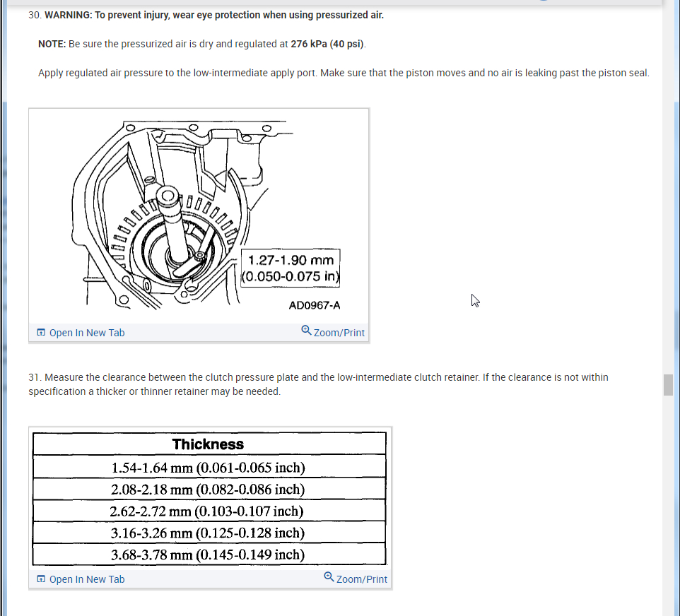680x616 pixels.
Task: Click the transmission case diagram image
Action: 199,216
